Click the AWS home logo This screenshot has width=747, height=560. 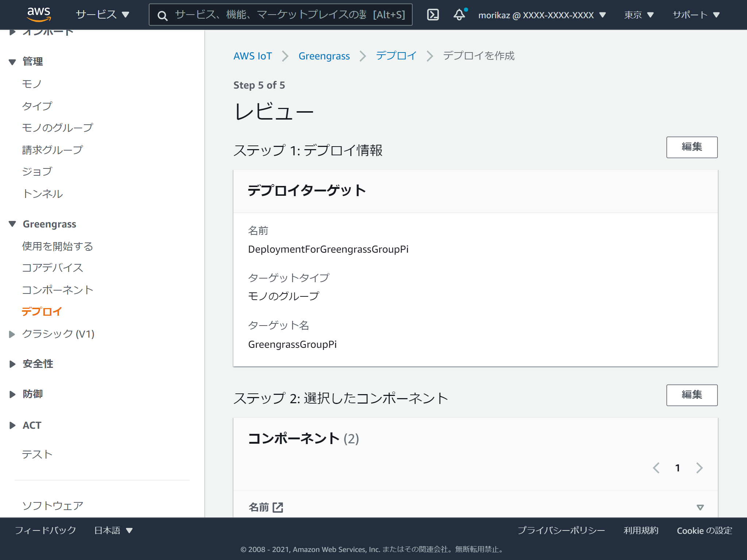point(39,15)
